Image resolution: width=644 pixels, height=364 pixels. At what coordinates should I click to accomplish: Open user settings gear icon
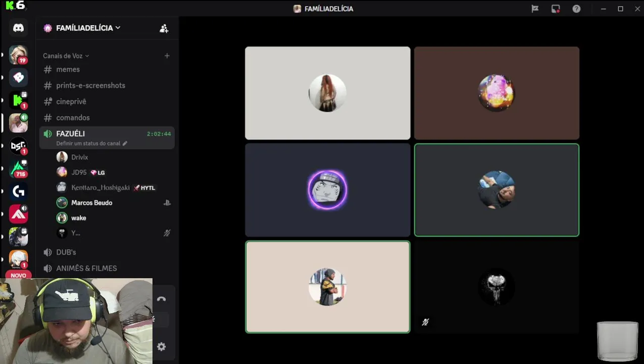[161, 346]
